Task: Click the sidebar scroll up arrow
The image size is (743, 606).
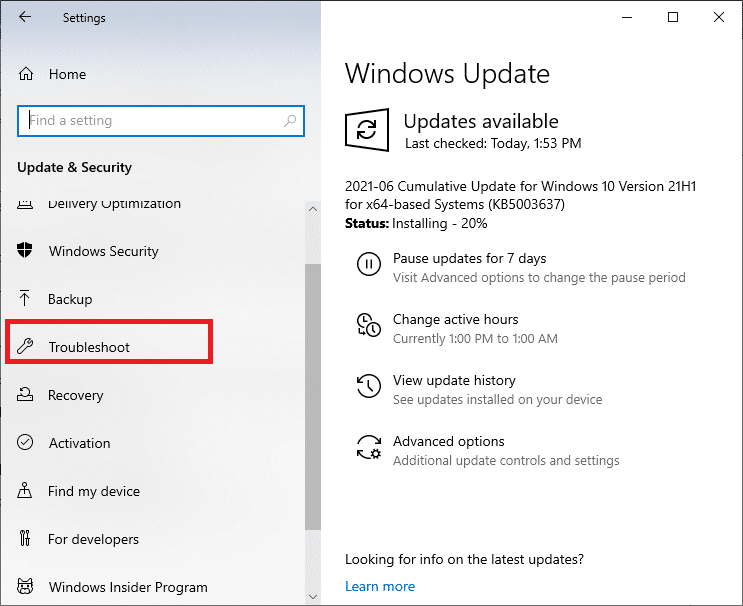Action: (313, 209)
